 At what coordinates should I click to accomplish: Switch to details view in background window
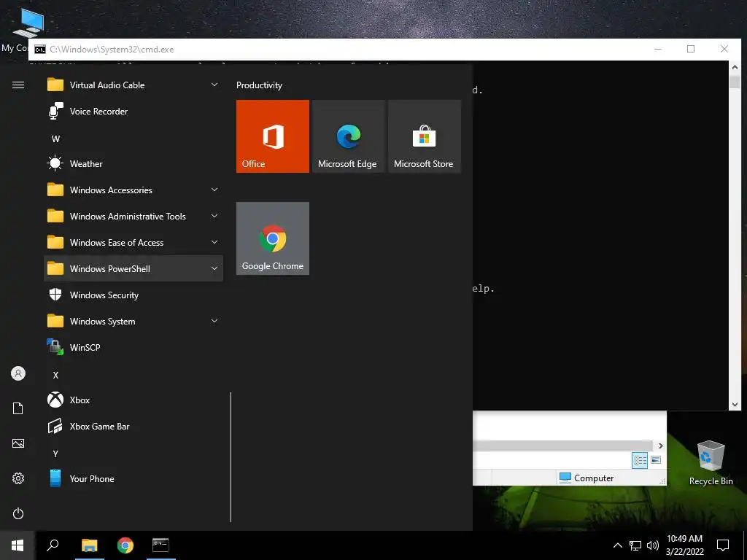(640, 460)
